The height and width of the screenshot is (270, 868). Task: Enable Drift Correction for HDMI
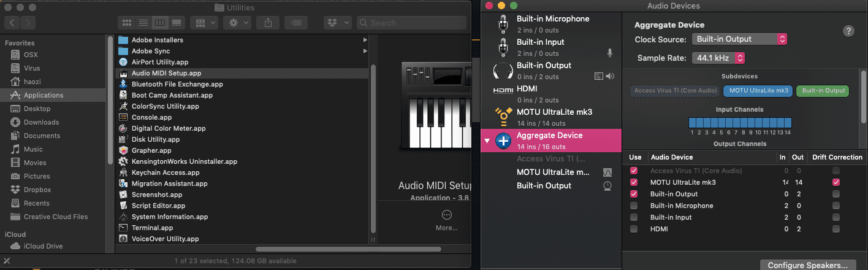point(836,229)
